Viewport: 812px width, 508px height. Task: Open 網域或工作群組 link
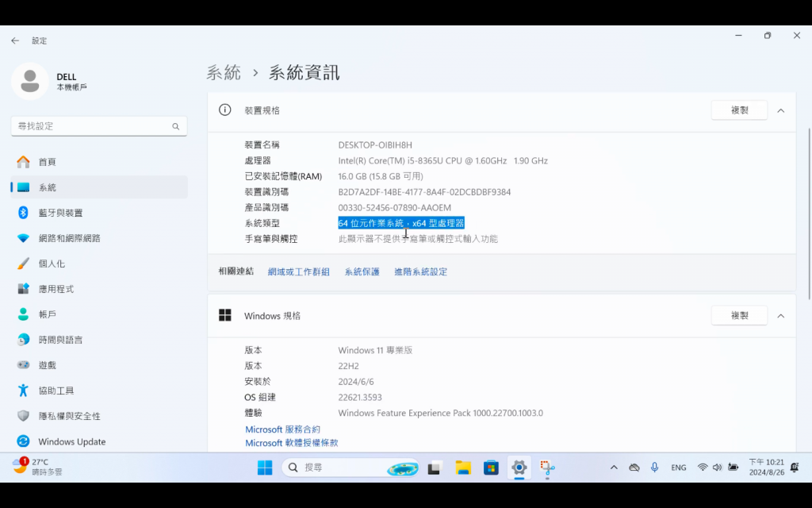click(299, 271)
